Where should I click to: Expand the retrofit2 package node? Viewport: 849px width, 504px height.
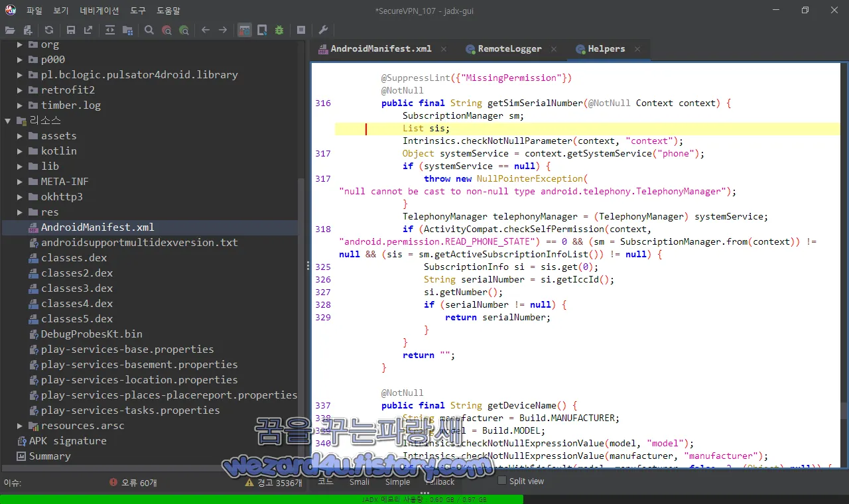[x=20, y=90]
